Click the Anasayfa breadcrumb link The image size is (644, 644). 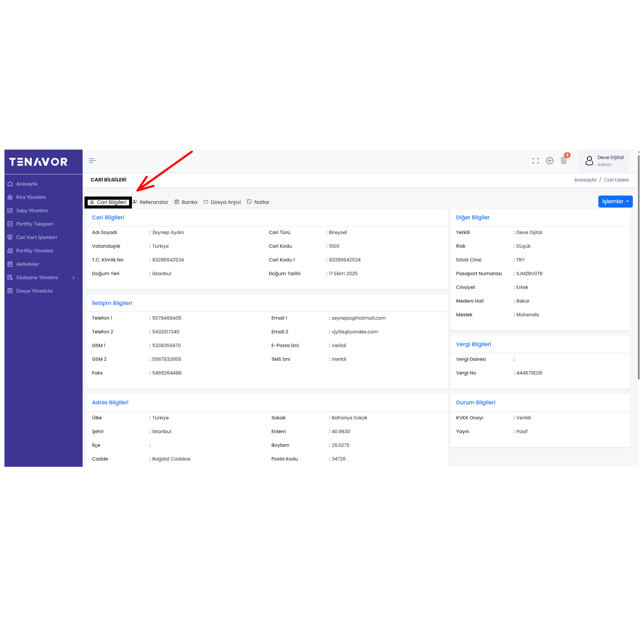click(585, 180)
